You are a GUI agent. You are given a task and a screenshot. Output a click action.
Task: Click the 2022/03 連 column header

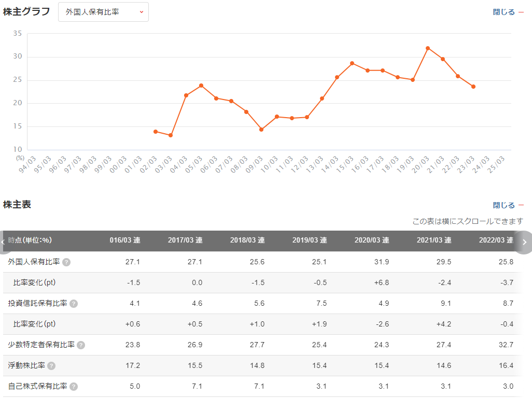point(496,240)
